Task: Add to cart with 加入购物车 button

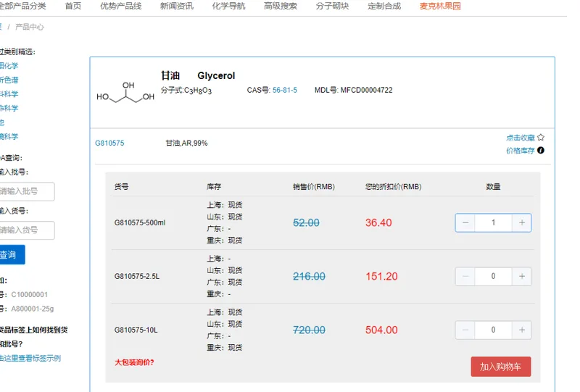Action: coord(501,367)
